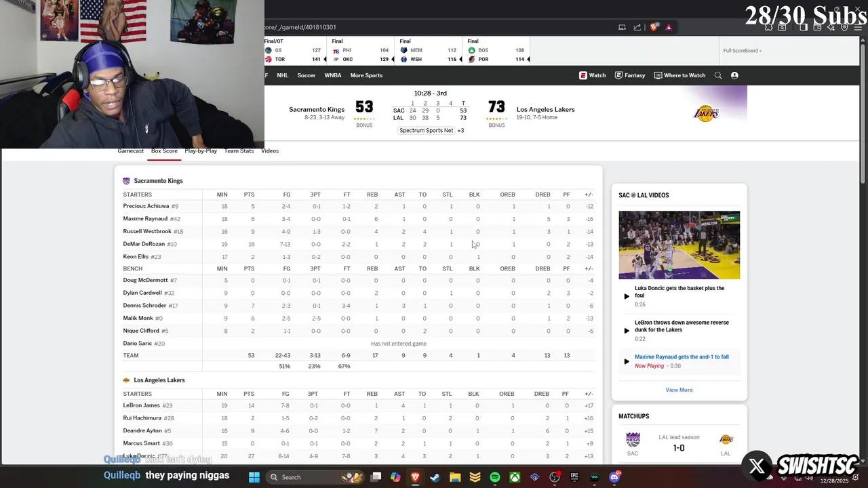Open Deandre Ayton player link
The image size is (868, 488).
[142, 430]
